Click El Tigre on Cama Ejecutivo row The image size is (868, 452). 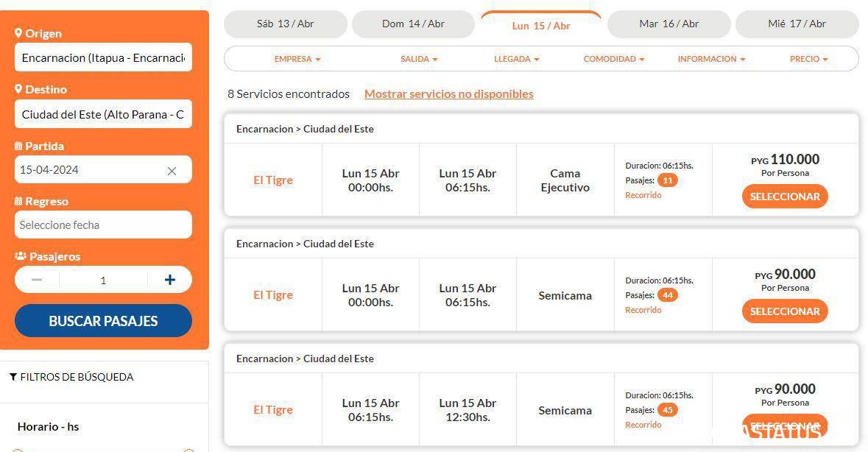coord(273,180)
